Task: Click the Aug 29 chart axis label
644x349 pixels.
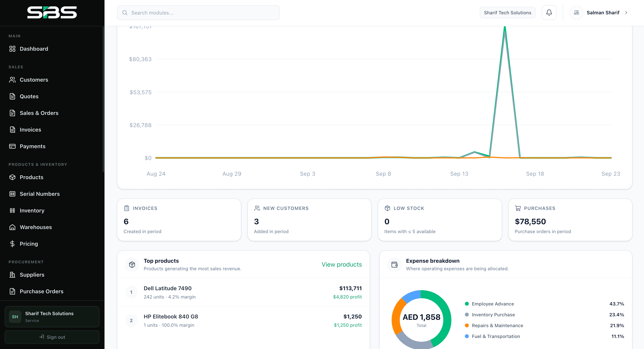Action: point(232,174)
